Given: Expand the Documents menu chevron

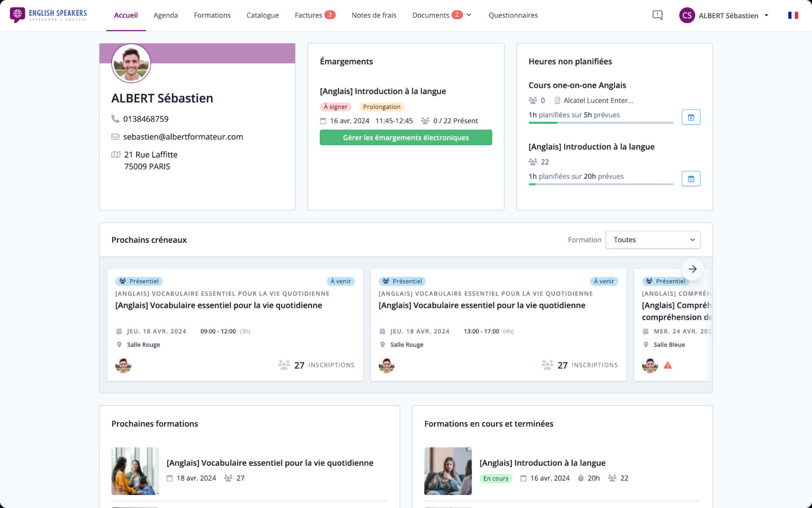Looking at the screenshot, I should 469,15.
